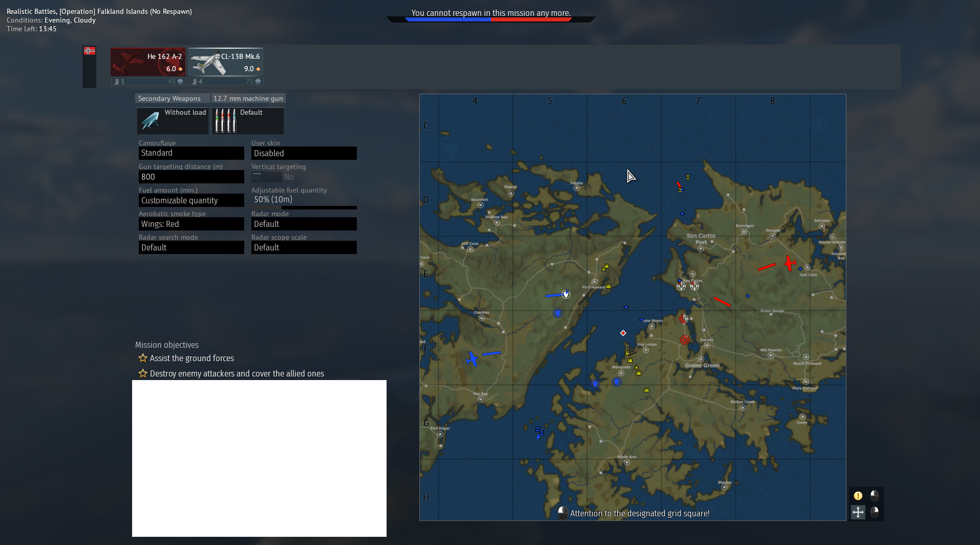Click the red crosshair target near Darwin

(685, 340)
